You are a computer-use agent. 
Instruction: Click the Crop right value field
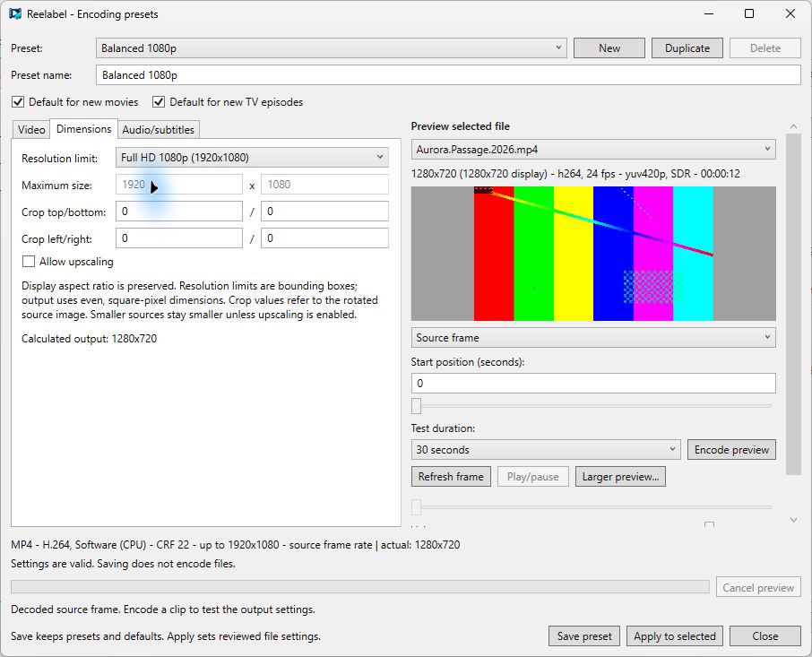pyautogui.click(x=324, y=238)
